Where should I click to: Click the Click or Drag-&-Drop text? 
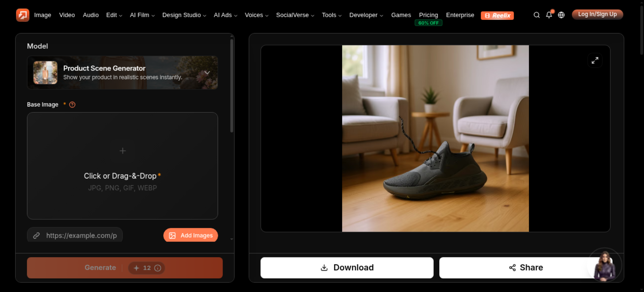[x=120, y=176]
